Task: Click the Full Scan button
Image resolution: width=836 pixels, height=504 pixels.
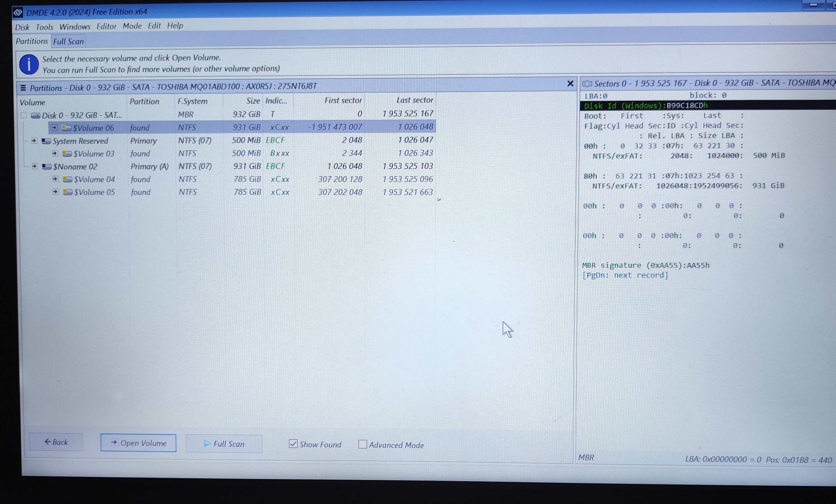Action: [224, 444]
